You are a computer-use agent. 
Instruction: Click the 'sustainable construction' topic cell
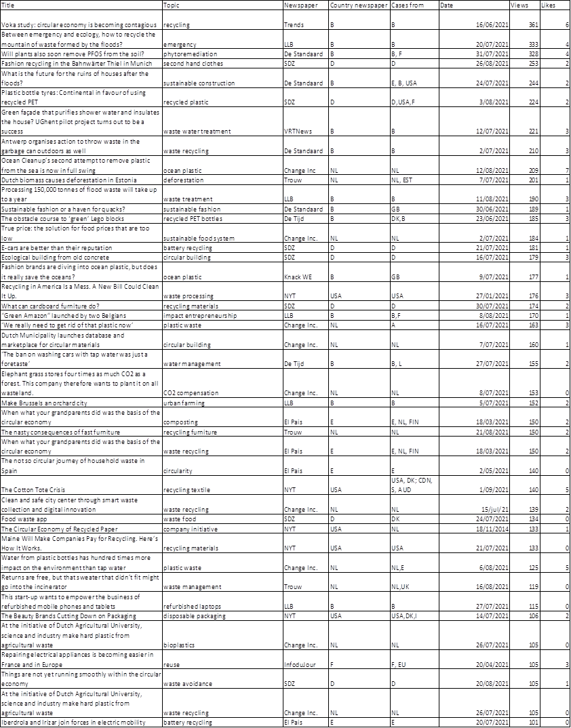tap(222, 79)
